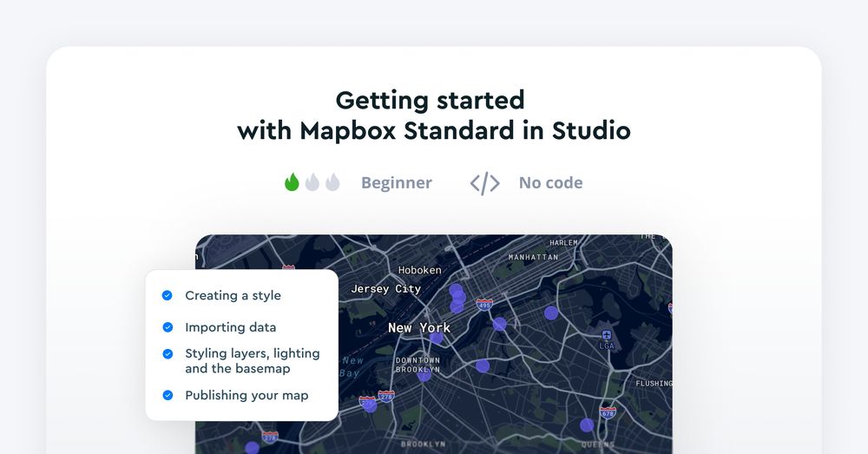Click the 495 interstate shield on map

484,304
